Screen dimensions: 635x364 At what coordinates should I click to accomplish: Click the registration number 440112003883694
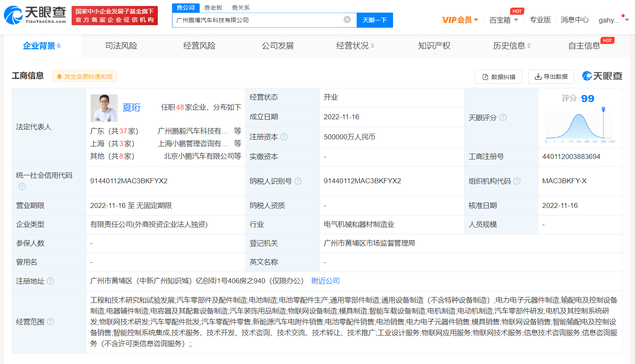click(x=571, y=157)
